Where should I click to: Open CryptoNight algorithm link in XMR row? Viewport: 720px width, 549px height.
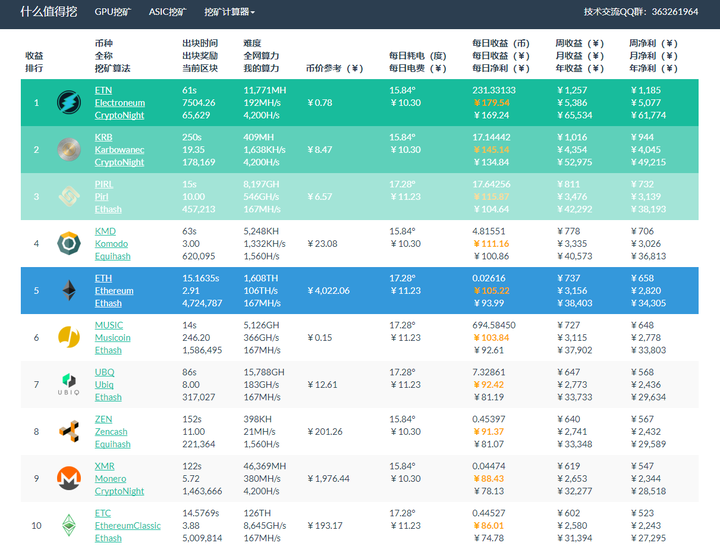click(x=119, y=491)
